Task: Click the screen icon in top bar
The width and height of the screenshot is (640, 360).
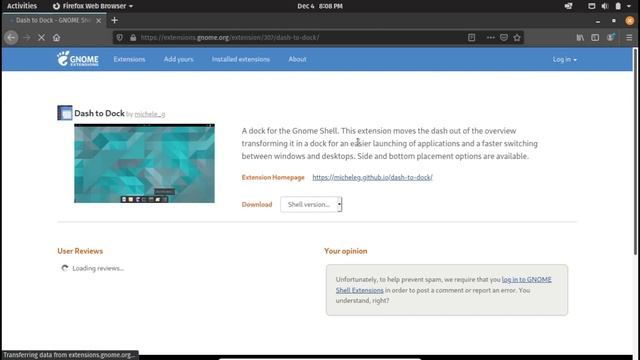Action: tap(591, 6)
